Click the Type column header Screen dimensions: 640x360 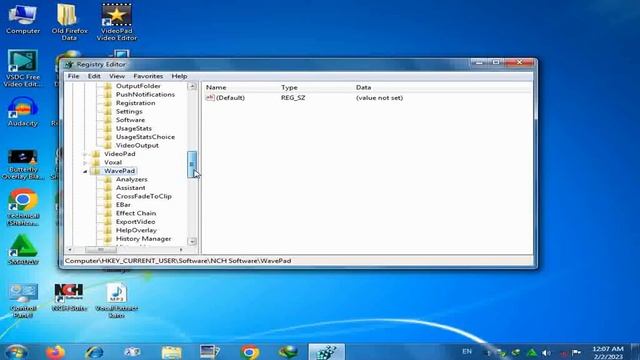[x=289, y=87]
